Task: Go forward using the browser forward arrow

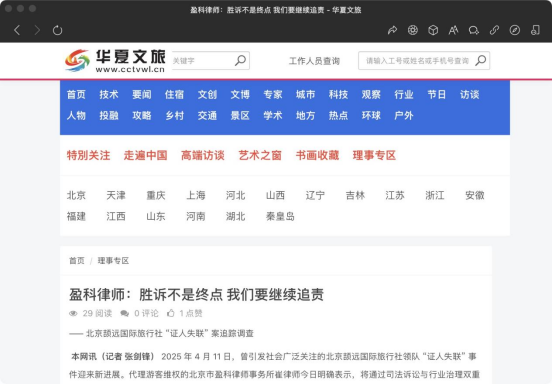Action: click(x=37, y=30)
